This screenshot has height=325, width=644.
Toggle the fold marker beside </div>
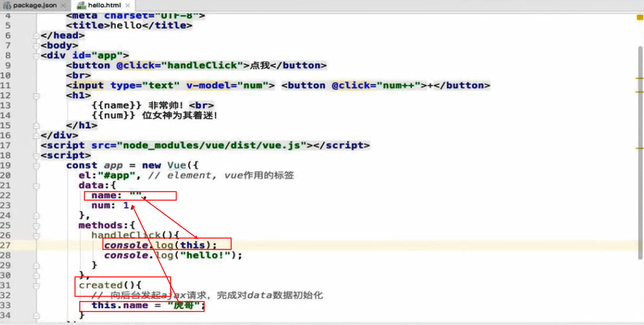(36, 135)
